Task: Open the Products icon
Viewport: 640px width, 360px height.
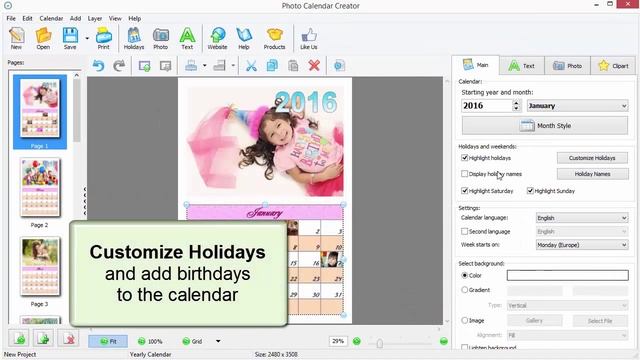Action: [274, 38]
